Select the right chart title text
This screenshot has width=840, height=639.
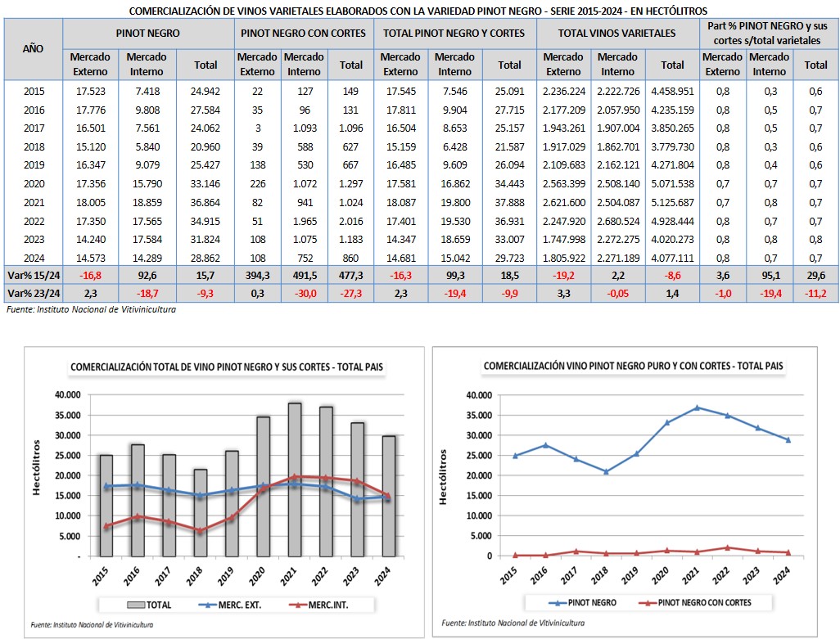click(x=634, y=367)
